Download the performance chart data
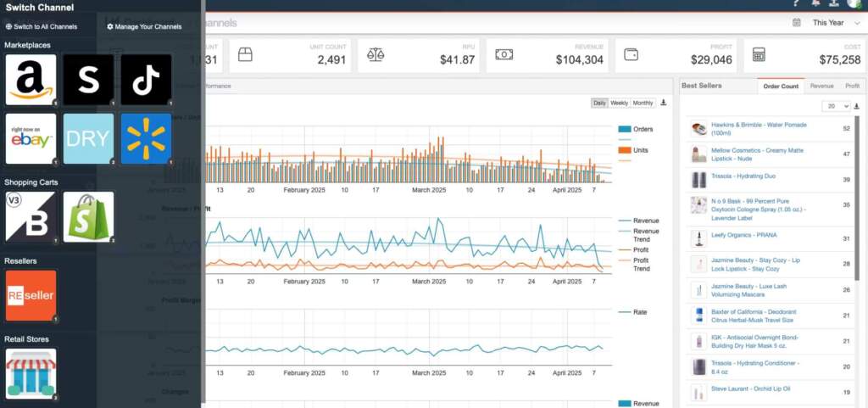The width and height of the screenshot is (868, 408). pos(664,103)
